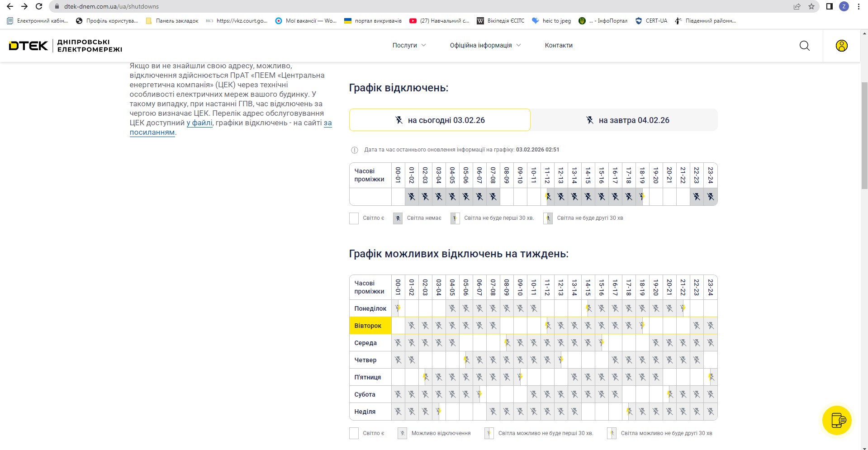
Task: Go back using the browser back arrow
Action: click(10, 6)
